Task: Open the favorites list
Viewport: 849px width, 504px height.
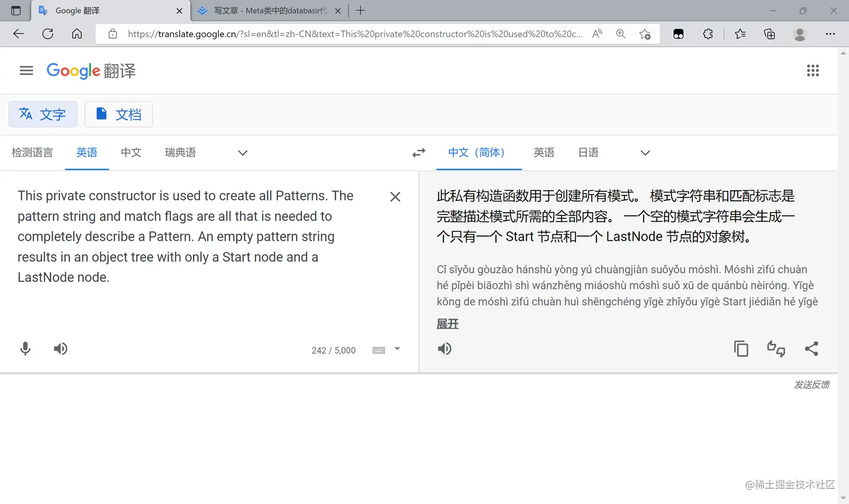Action: click(740, 34)
